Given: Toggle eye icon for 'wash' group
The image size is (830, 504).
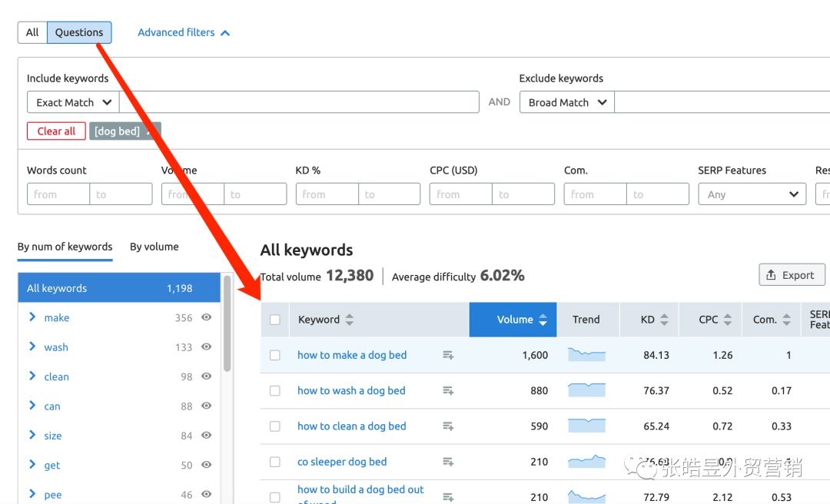Looking at the screenshot, I should (x=207, y=346).
